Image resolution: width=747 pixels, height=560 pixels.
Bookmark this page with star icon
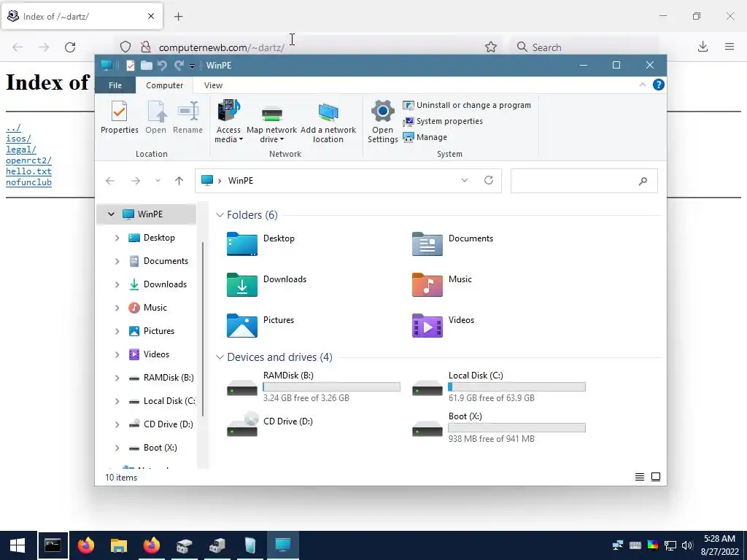click(x=491, y=47)
